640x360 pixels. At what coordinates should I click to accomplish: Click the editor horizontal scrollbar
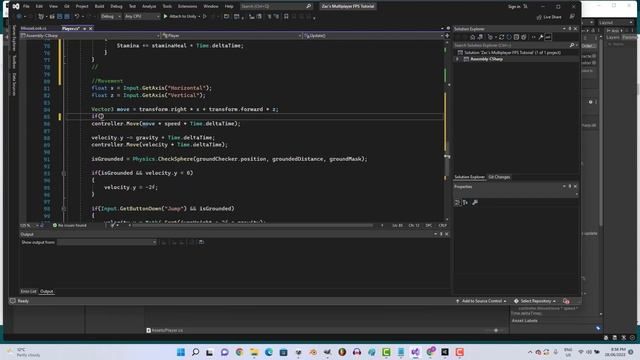(x=252, y=225)
